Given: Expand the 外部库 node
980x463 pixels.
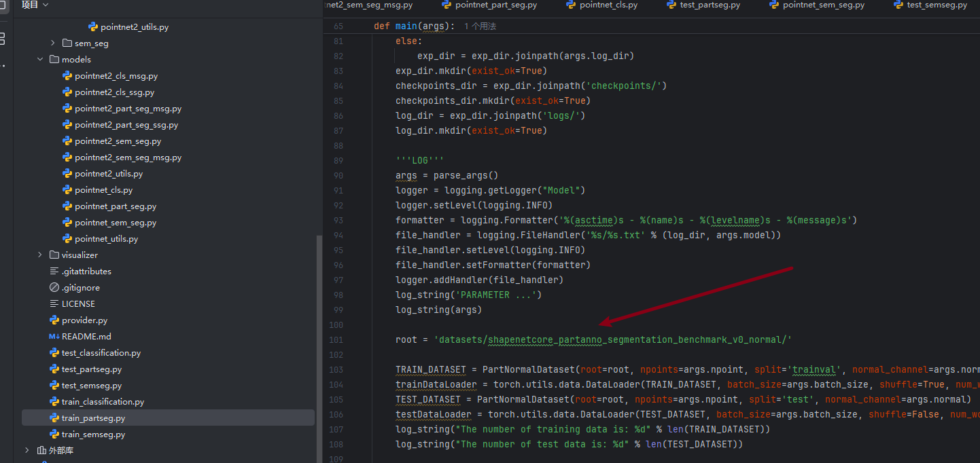Looking at the screenshot, I should (x=27, y=450).
